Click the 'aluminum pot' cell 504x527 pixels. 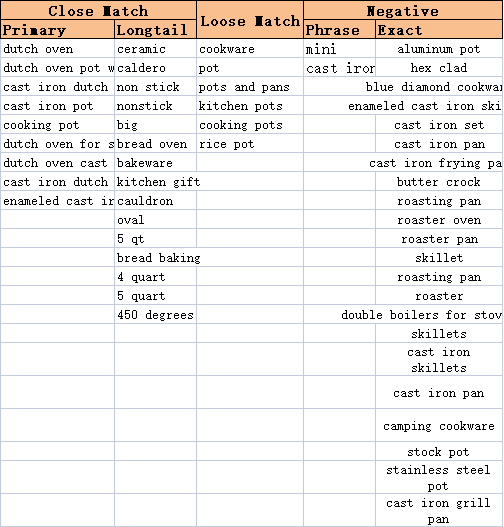(x=439, y=49)
